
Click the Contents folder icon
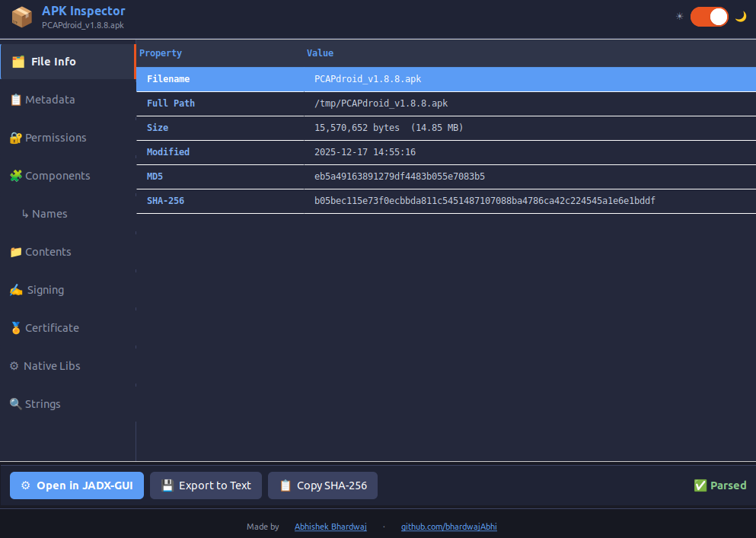tap(16, 252)
